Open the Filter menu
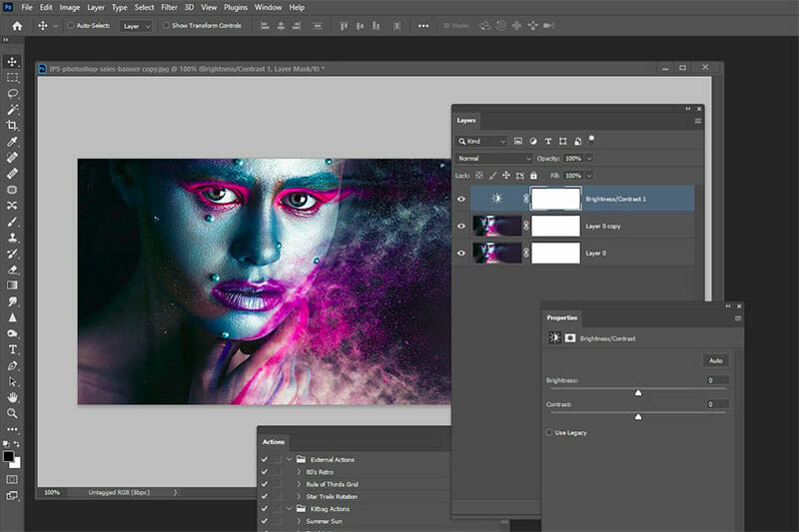Image resolution: width=799 pixels, height=532 pixels. 170,7
